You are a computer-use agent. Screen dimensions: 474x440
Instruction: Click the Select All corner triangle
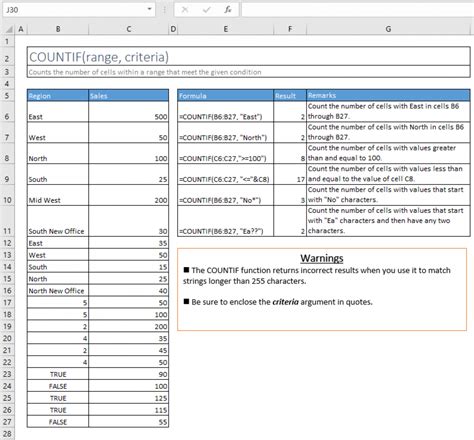coord(9,29)
